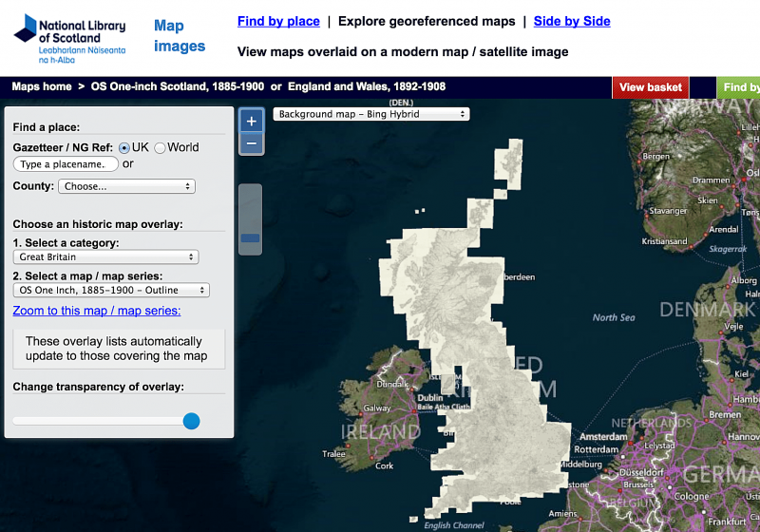Open the County Choose dropdown
This screenshot has height=532, width=760.
(126, 186)
